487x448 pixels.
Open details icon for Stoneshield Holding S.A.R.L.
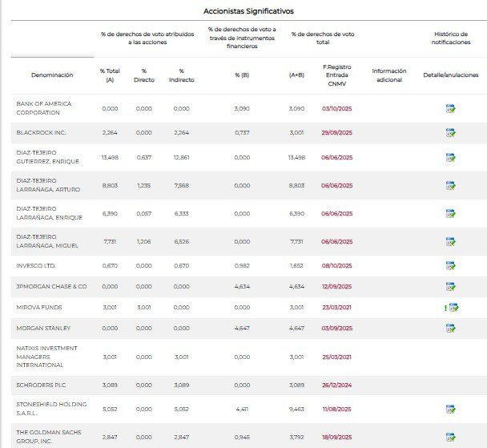pos(451,409)
